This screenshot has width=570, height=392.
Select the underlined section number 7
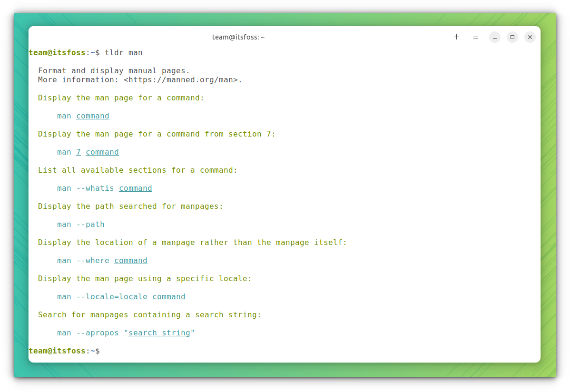pos(78,152)
